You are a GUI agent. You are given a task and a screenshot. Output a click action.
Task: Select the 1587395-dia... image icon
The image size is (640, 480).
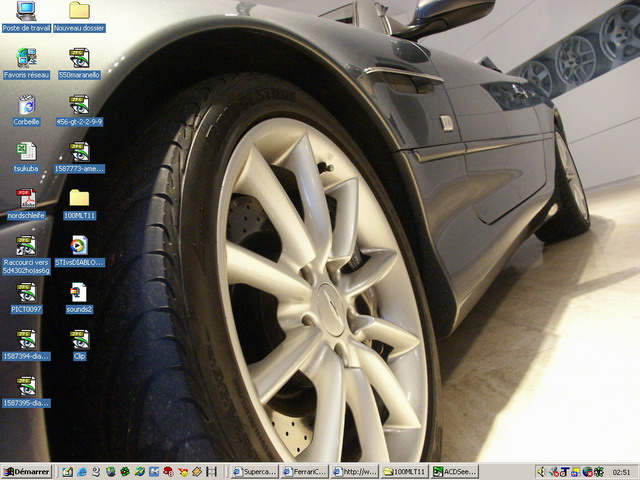(x=26, y=392)
